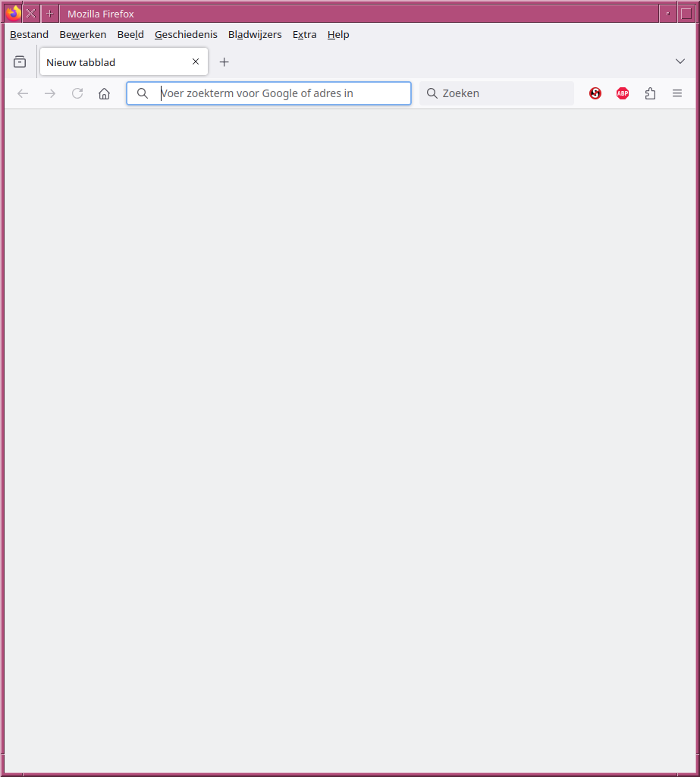Click the title bar plus button
Viewport: 700px width, 777px height.
pos(50,14)
